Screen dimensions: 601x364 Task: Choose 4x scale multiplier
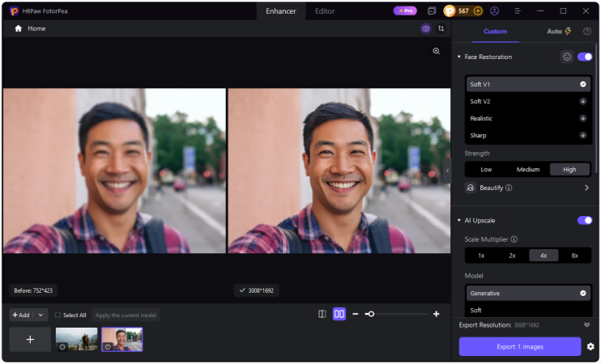[543, 256]
